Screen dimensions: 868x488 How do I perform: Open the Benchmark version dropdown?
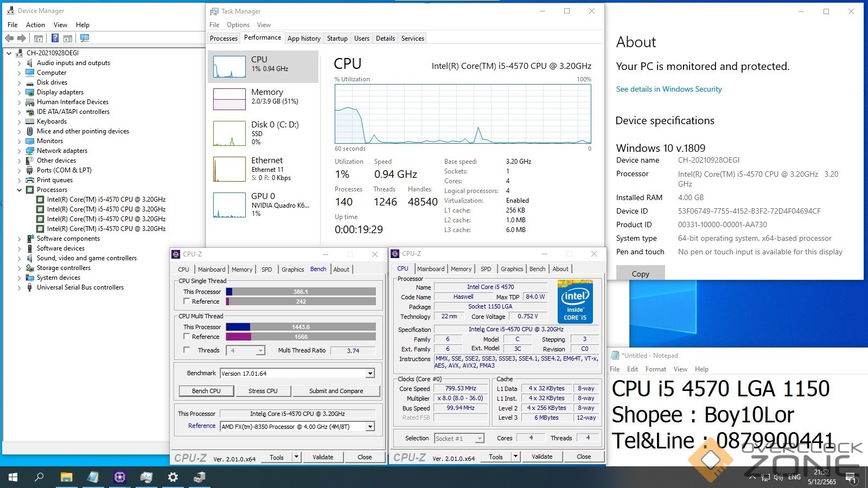(370, 374)
